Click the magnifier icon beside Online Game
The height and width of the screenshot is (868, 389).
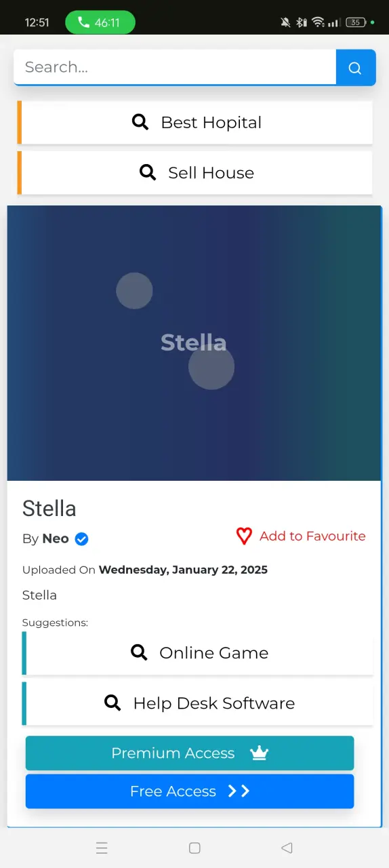point(139,652)
